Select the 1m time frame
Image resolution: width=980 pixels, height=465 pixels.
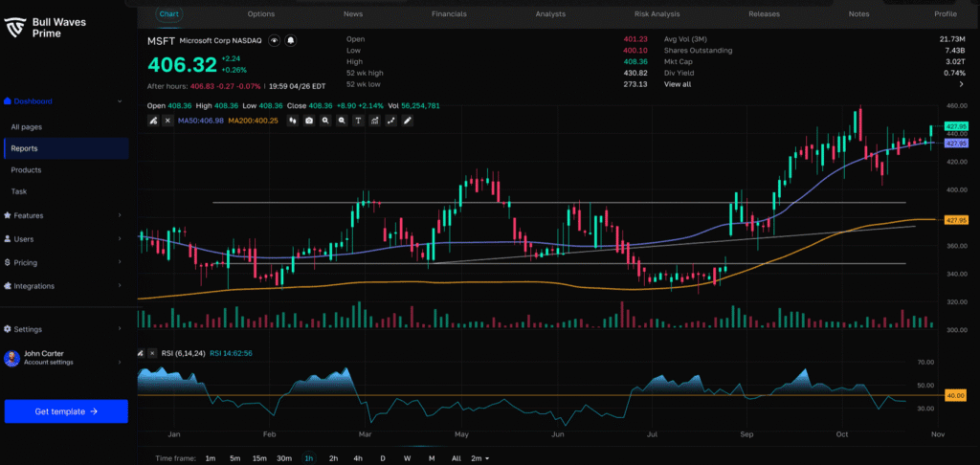pos(210,458)
